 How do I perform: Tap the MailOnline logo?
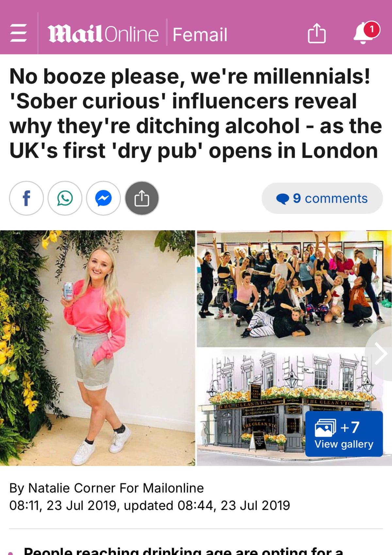pyautogui.click(x=104, y=34)
